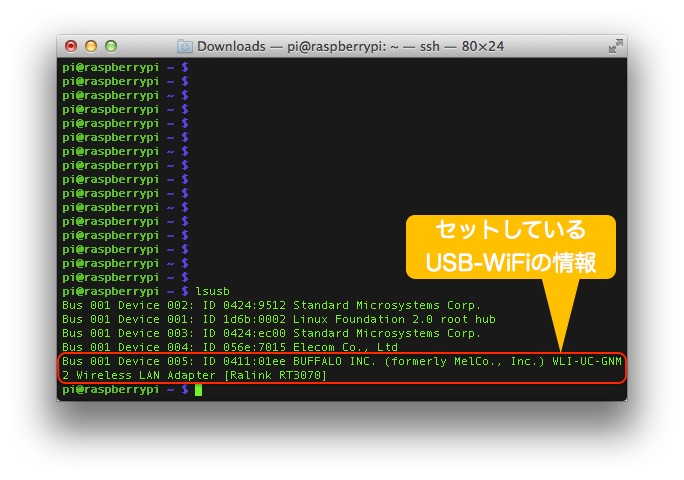
Task: Click the 'Elecom Co., Ltd' line
Action: pos(230,347)
